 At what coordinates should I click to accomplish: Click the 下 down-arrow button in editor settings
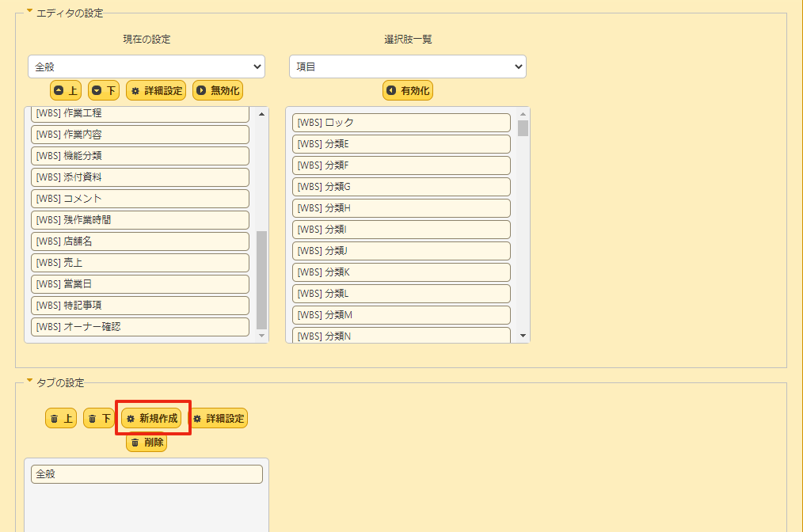pos(103,90)
